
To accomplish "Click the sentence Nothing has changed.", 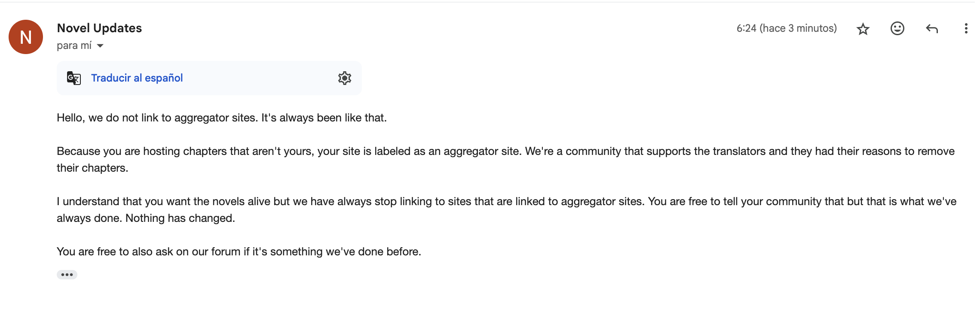I will pyautogui.click(x=180, y=218).
